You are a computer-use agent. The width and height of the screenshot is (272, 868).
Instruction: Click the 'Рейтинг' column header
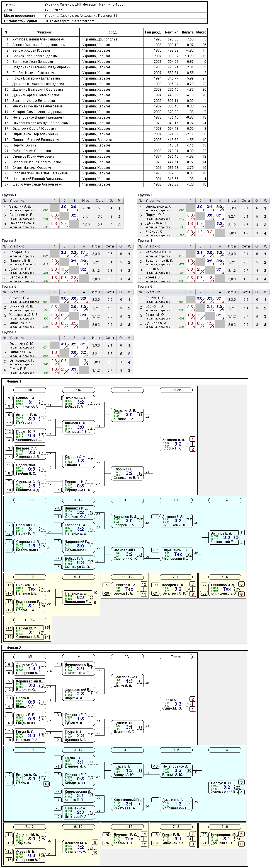click(x=171, y=32)
